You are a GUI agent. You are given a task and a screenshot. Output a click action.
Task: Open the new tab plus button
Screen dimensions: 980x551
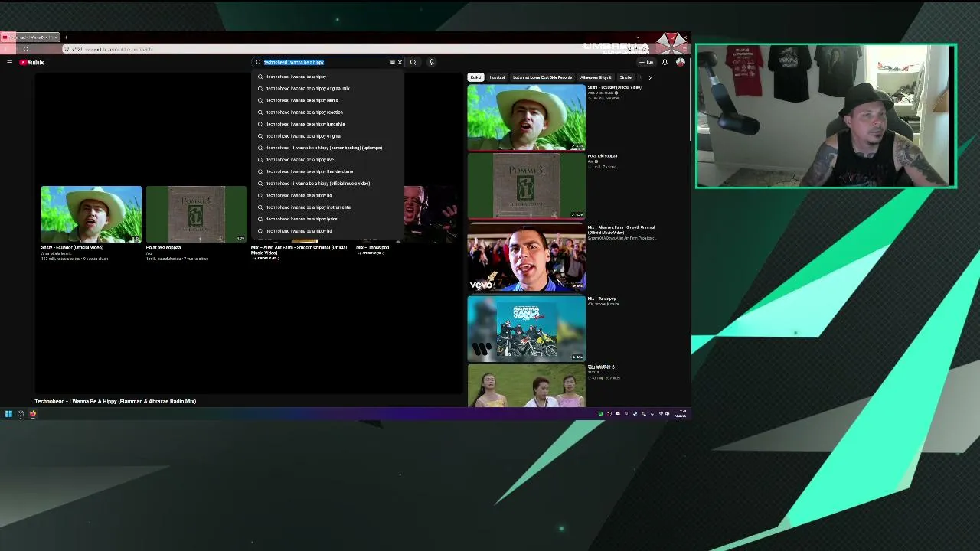pyautogui.click(x=66, y=37)
